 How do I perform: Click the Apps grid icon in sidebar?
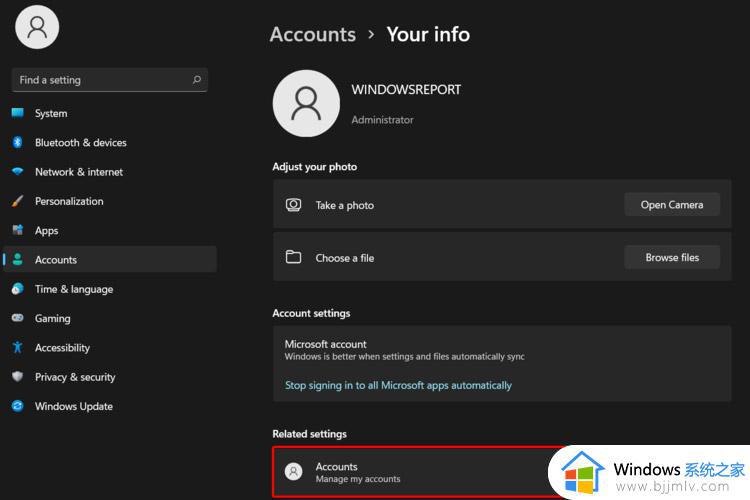click(18, 230)
